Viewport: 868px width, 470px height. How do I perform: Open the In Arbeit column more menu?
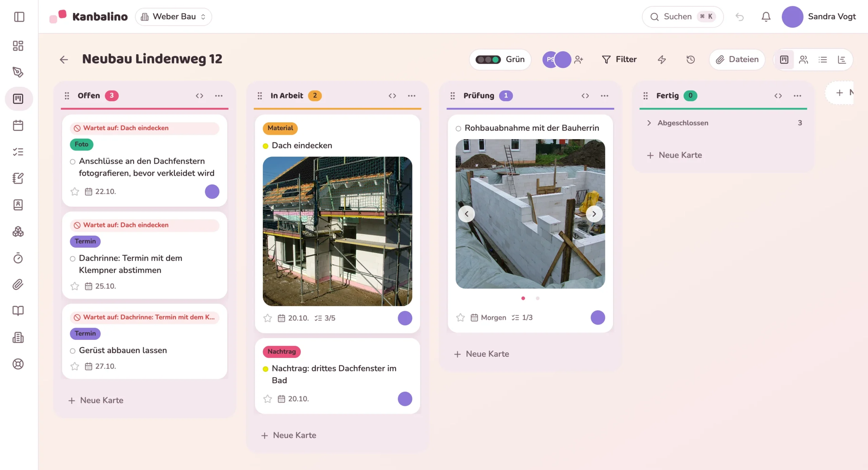[412, 96]
